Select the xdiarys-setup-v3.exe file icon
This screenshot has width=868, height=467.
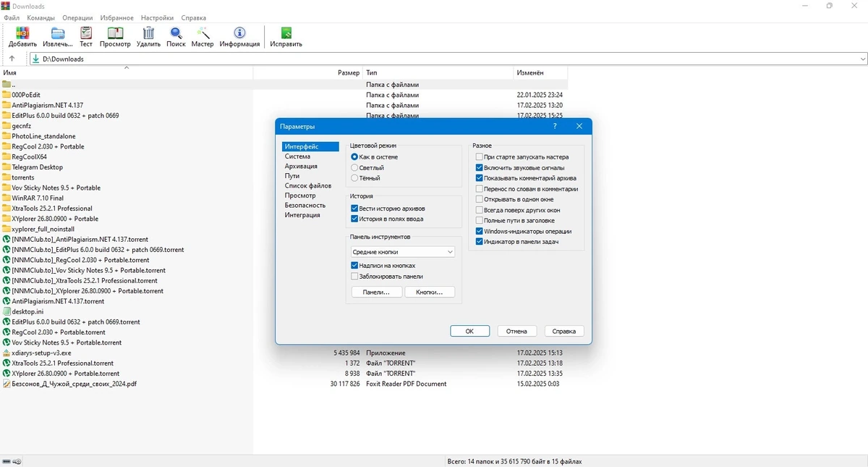tap(7, 353)
